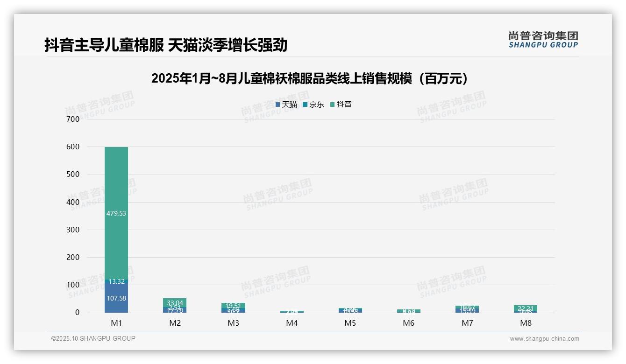Click the blue 天猫 segment of M1 bar
The image size is (626, 364).
[x=116, y=299]
